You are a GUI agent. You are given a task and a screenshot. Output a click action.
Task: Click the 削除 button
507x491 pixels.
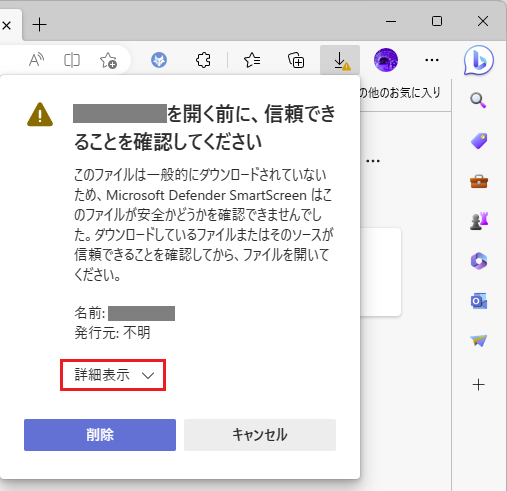coord(100,435)
